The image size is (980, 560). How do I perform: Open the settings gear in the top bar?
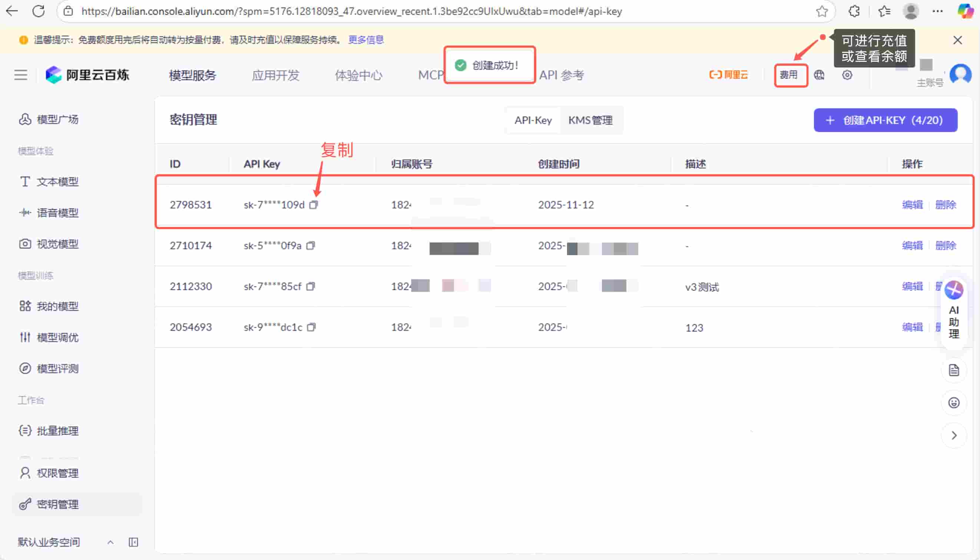point(847,75)
